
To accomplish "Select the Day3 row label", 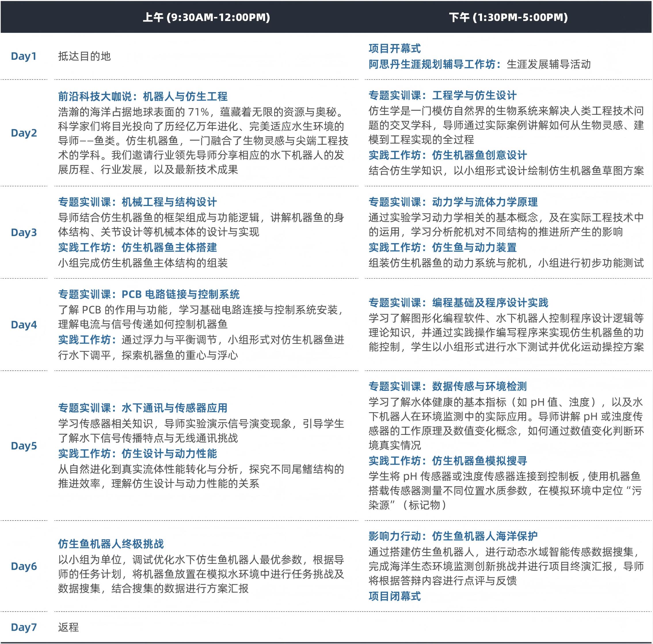I will click(x=24, y=233).
